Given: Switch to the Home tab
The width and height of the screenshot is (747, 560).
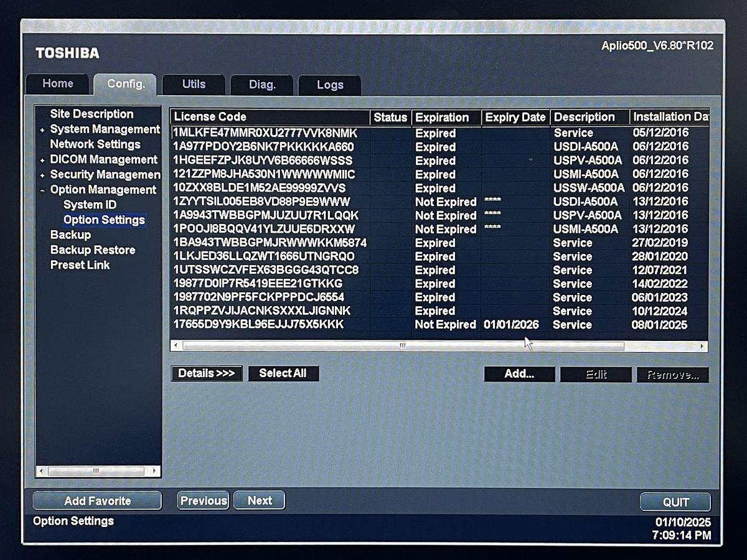Looking at the screenshot, I should coord(58,84).
